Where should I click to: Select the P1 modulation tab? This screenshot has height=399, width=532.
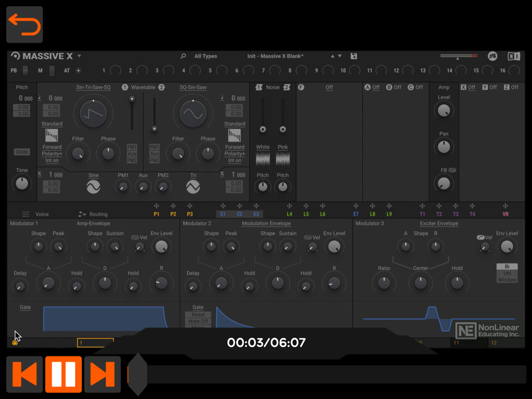point(156,214)
